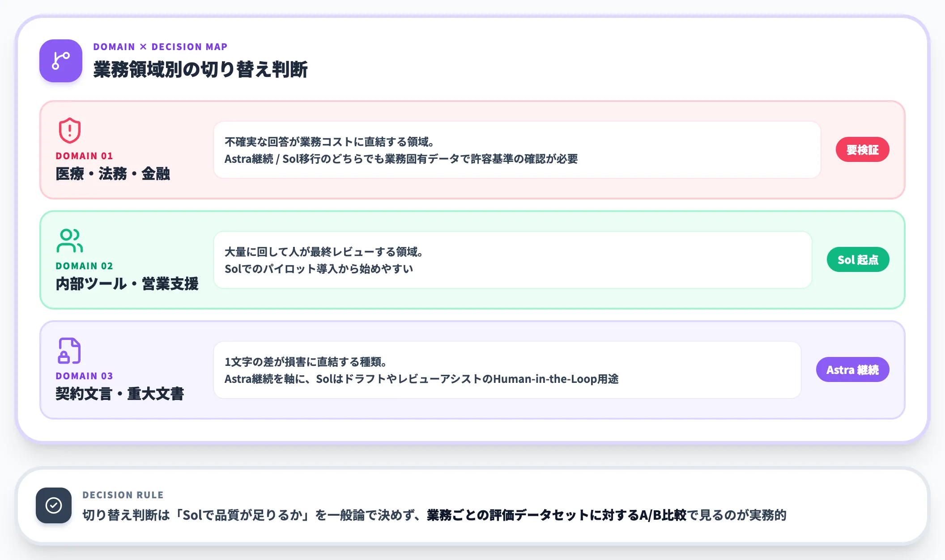The image size is (945, 560).
Task: Click the green users icon for Domain 02
Action: (x=70, y=241)
